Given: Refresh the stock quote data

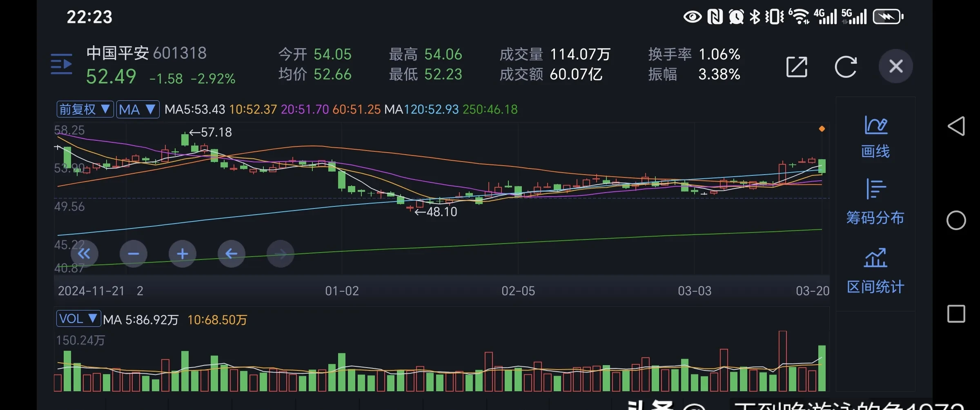Looking at the screenshot, I should (846, 66).
